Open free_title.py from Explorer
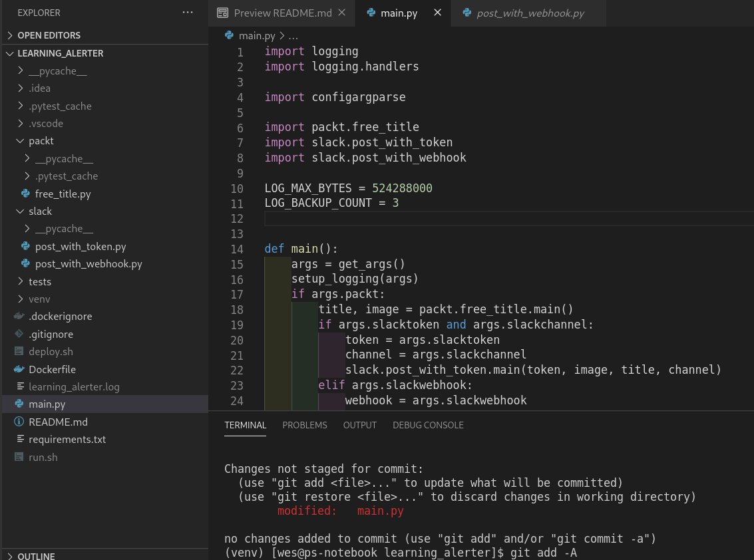Image resolution: width=754 pixels, height=560 pixels. [63, 194]
